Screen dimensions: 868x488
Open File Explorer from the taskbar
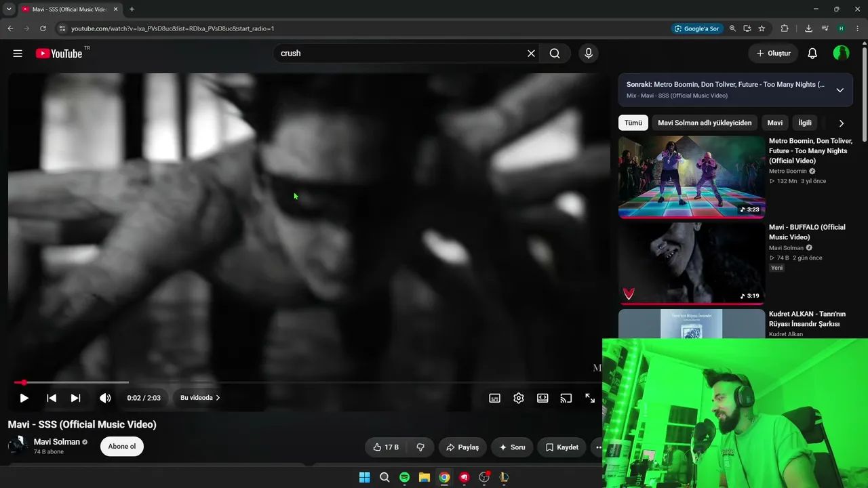425,477
